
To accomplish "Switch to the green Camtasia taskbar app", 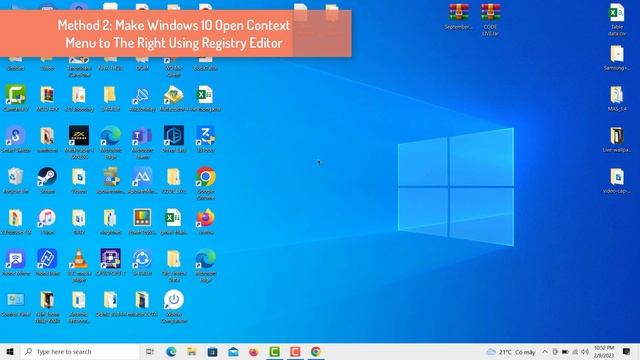I will coord(275,352).
